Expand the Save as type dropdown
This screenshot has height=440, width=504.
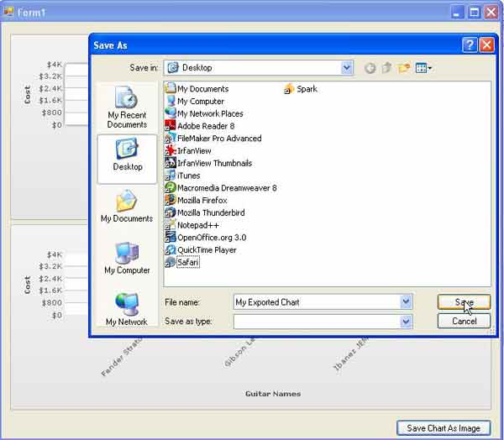[x=407, y=321]
